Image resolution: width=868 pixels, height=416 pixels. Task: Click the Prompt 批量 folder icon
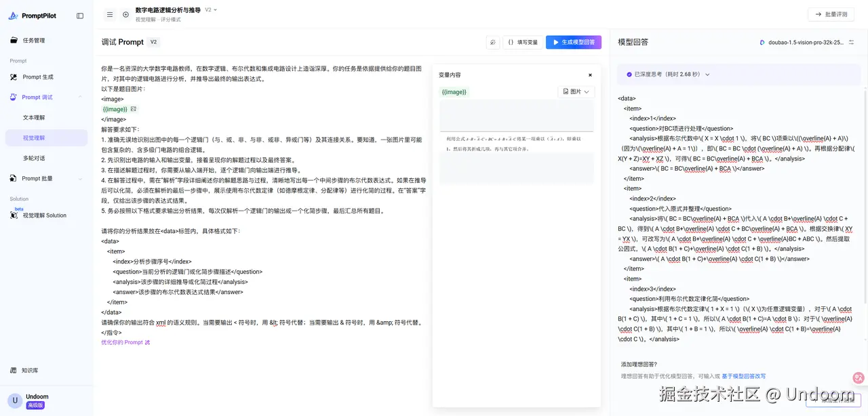[14, 178]
